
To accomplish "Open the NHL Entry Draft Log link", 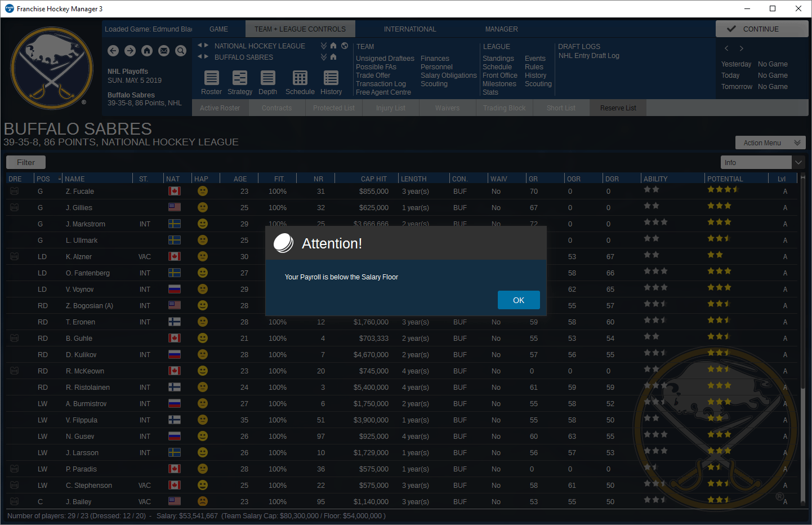I will click(x=589, y=56).
